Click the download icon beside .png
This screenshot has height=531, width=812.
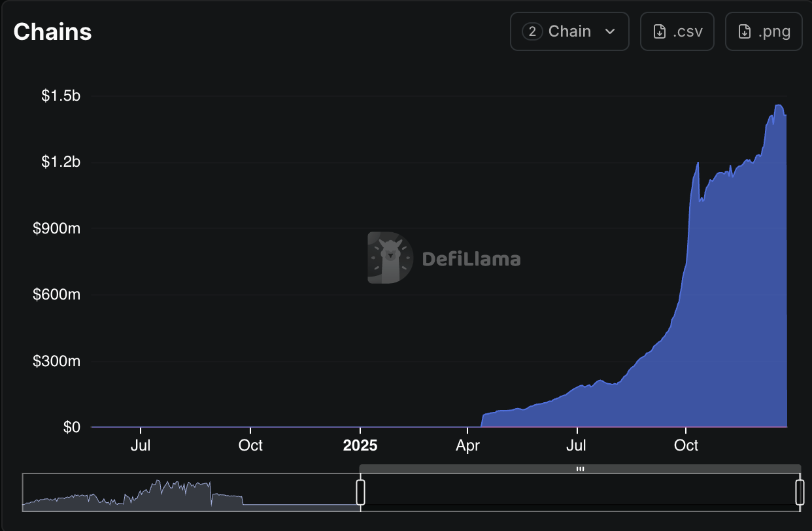(x=745, y=31)
